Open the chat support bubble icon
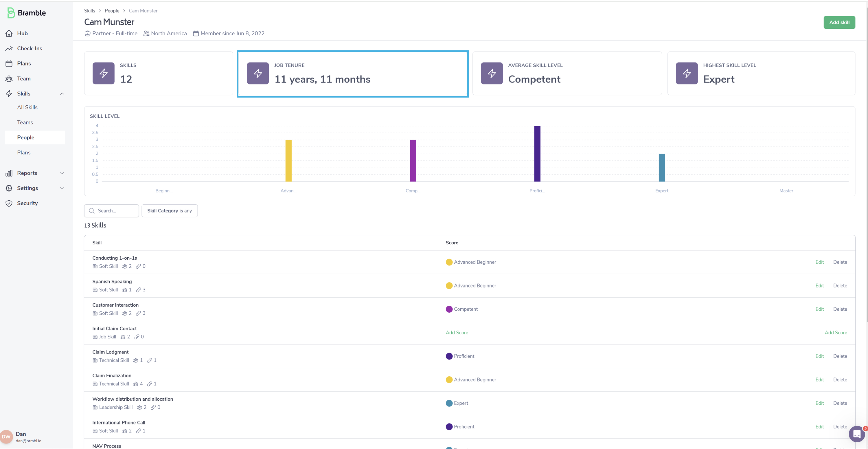Viewport: 868px width, 449px height. pyautogui.click(x=856, y=434)
